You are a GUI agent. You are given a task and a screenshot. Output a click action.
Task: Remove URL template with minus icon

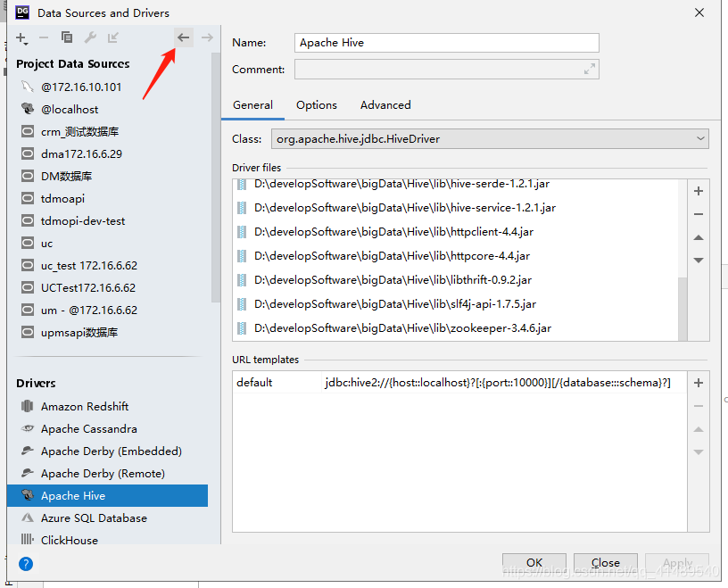point(699,406)
